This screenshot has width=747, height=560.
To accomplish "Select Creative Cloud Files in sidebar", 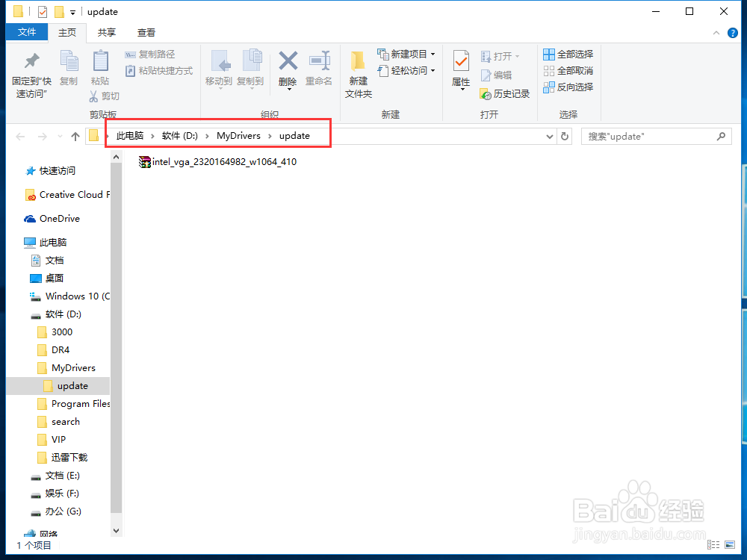I will click(67, 195).
